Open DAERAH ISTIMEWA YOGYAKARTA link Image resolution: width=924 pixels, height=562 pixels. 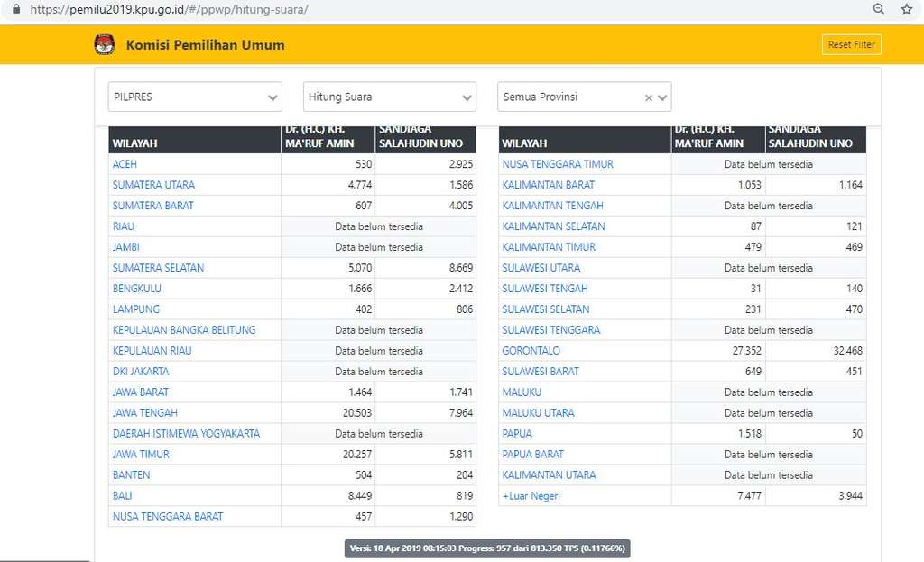pyautogui.click(x=186, y=434)
